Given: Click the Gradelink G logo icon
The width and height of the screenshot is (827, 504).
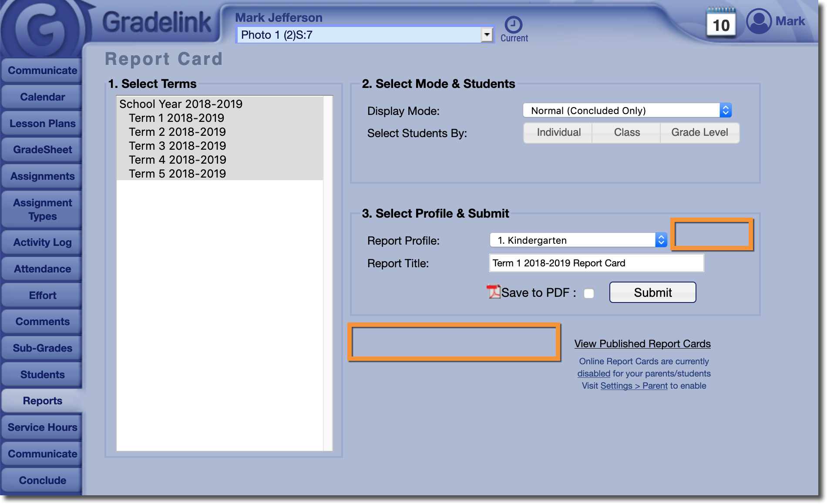Looking at the screenshot, I should coord(44,29).
